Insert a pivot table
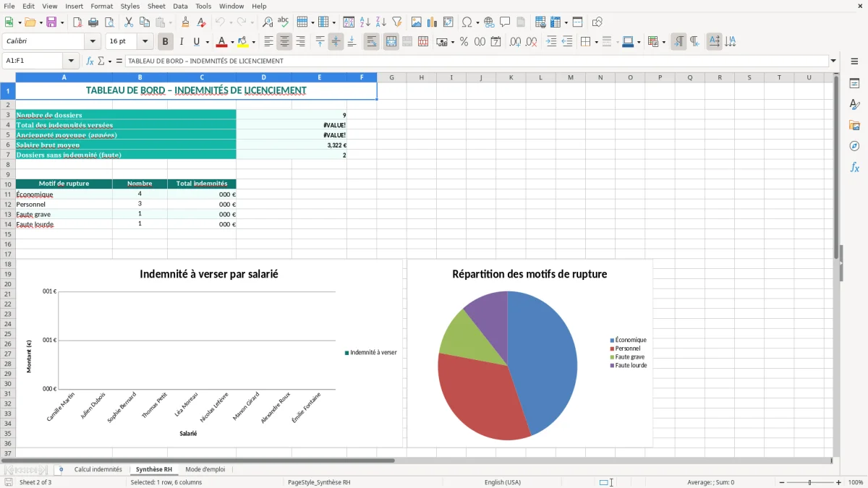 coord(448,22)
